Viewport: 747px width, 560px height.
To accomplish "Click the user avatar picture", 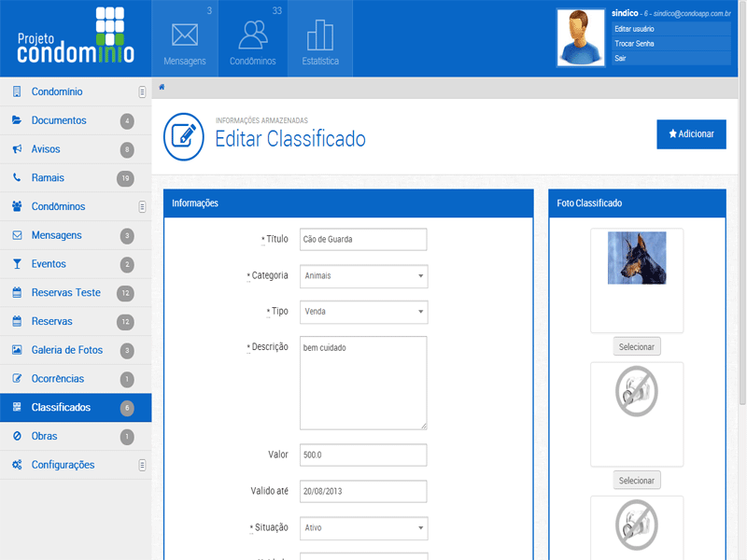I will coord(580,38).
